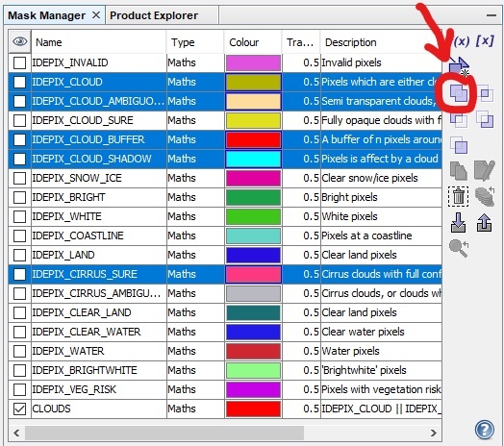504x446 pixels.
Task: Pick colour for IDEPIX_LAND mask
Action: (x=253, y=255)
